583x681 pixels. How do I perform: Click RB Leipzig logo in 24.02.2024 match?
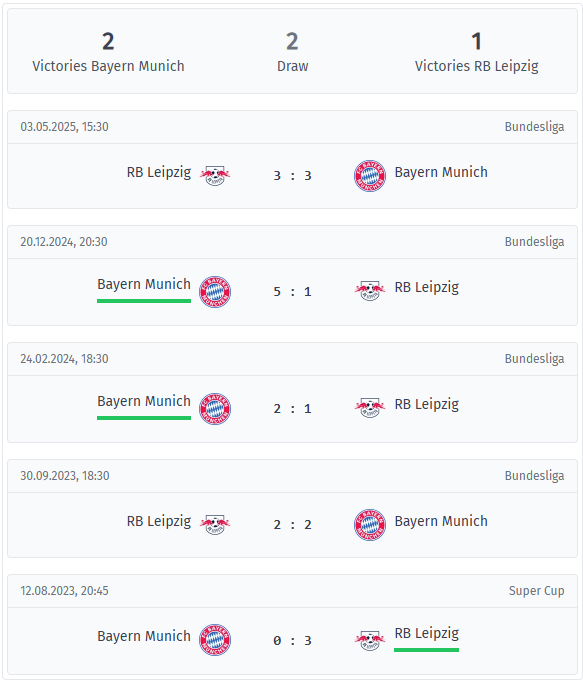370,408
